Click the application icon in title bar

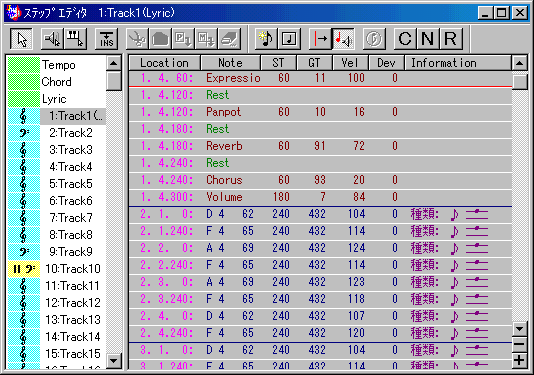click(x=14, y=13)
